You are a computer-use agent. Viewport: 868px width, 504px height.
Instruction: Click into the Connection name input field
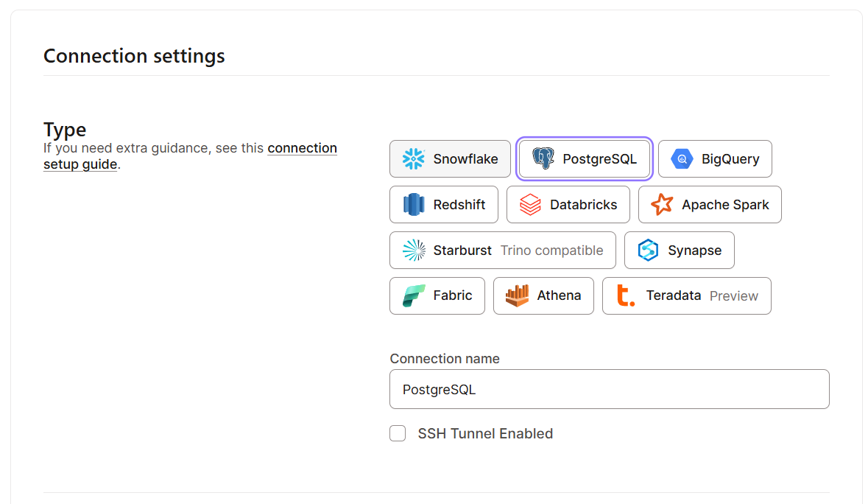[609, 389]
